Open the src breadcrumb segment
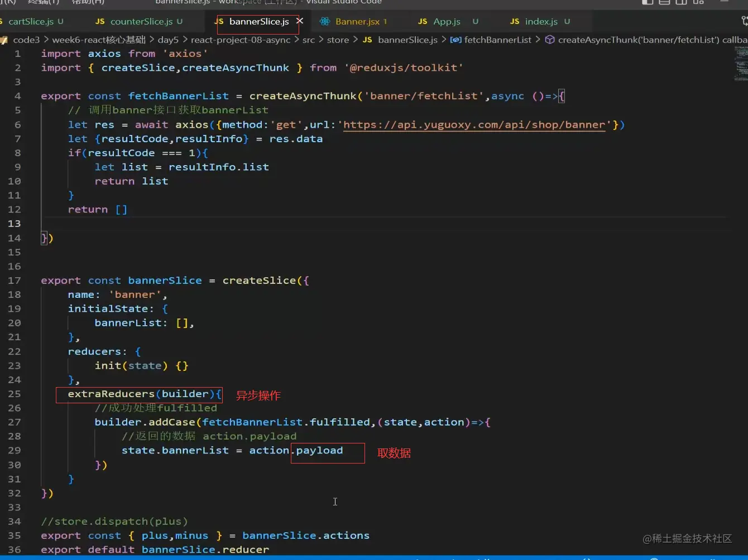The image size is (748, 560). (309, 40)
